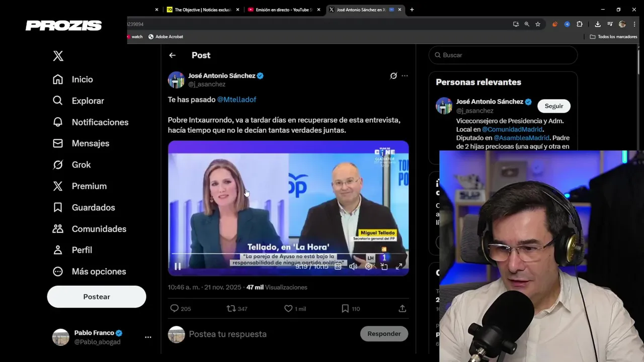Click the orange extension icon
644x362 pixels.
(x=555, y=24)
